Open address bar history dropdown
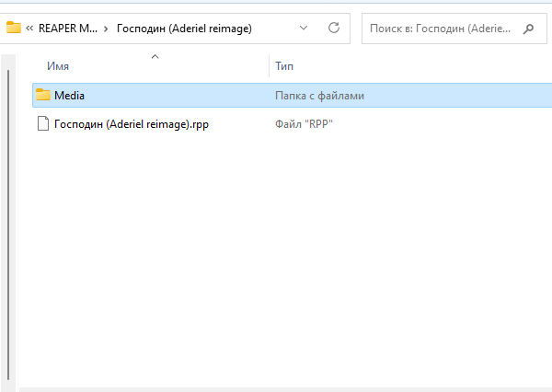 [304, 28]
